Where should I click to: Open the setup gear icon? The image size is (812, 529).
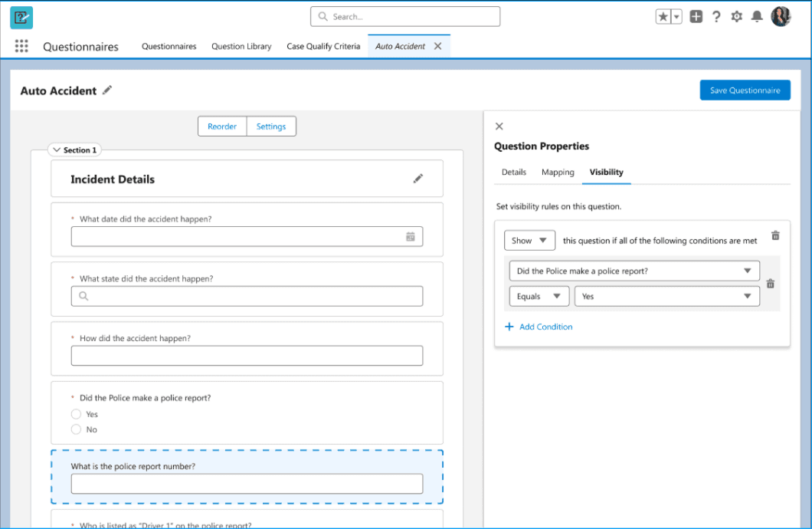tap(736, 17)
